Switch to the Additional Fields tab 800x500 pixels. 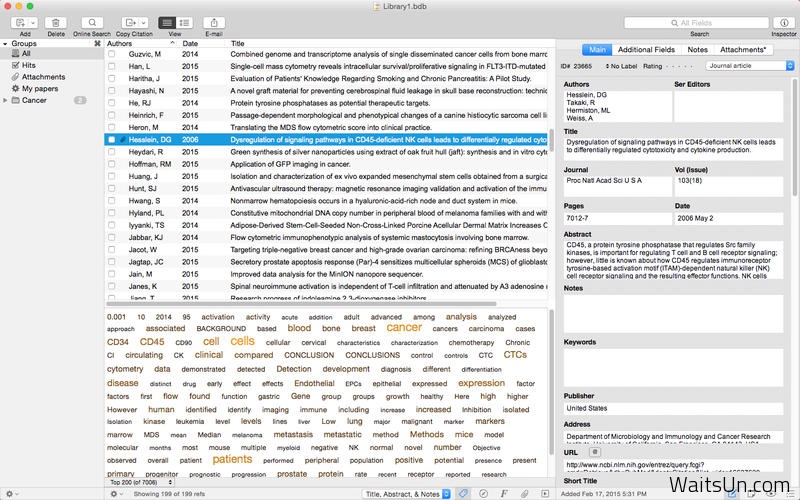point(646,49)
